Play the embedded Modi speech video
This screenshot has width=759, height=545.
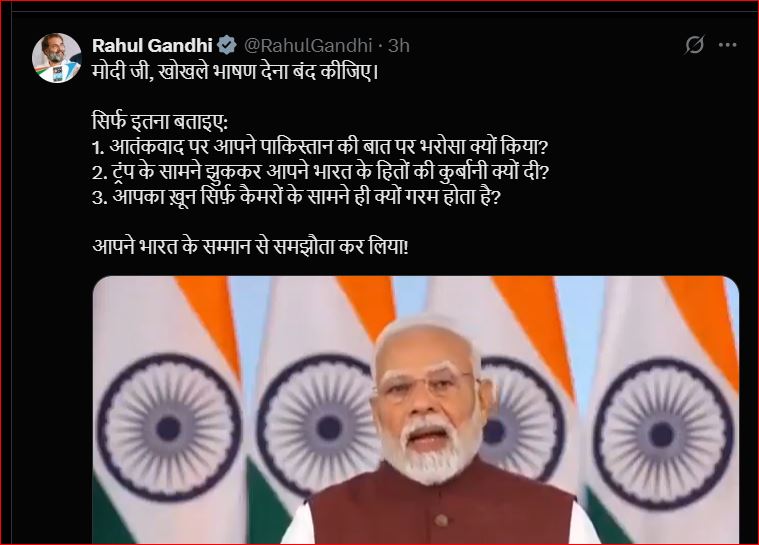416,410
